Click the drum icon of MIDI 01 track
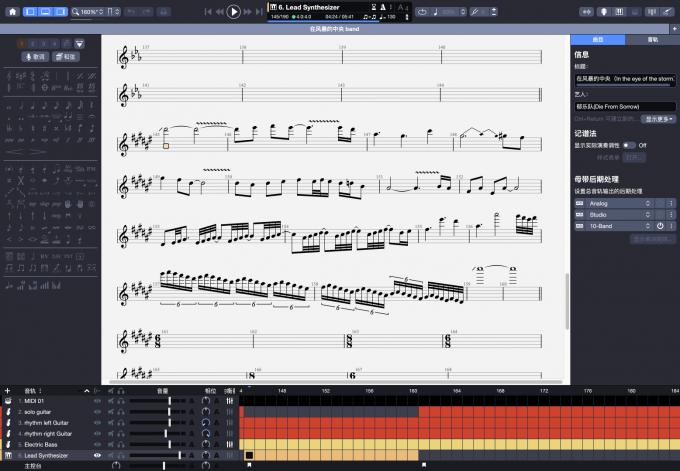 pos(8,401)
